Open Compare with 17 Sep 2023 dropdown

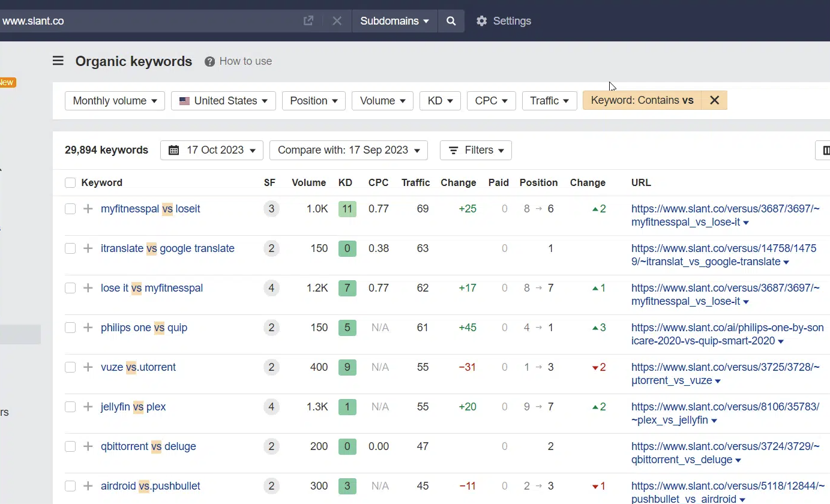click(349, 150)
